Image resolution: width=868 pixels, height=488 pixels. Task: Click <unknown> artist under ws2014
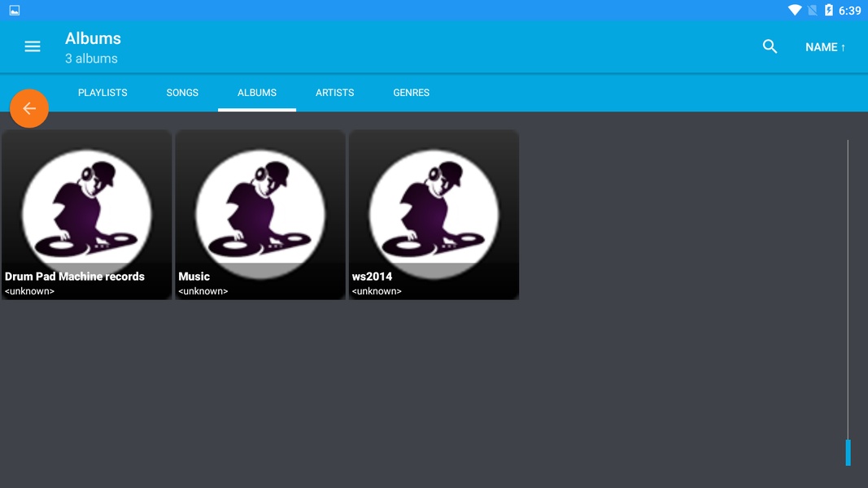pyautogui.click(x=377, y=291)
